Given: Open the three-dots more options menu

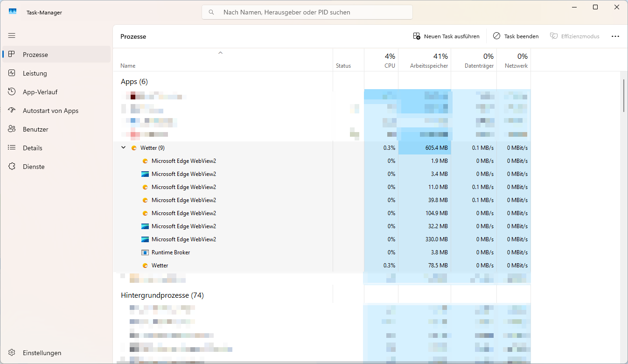Looking at the screenshot, I should [615, 36].
